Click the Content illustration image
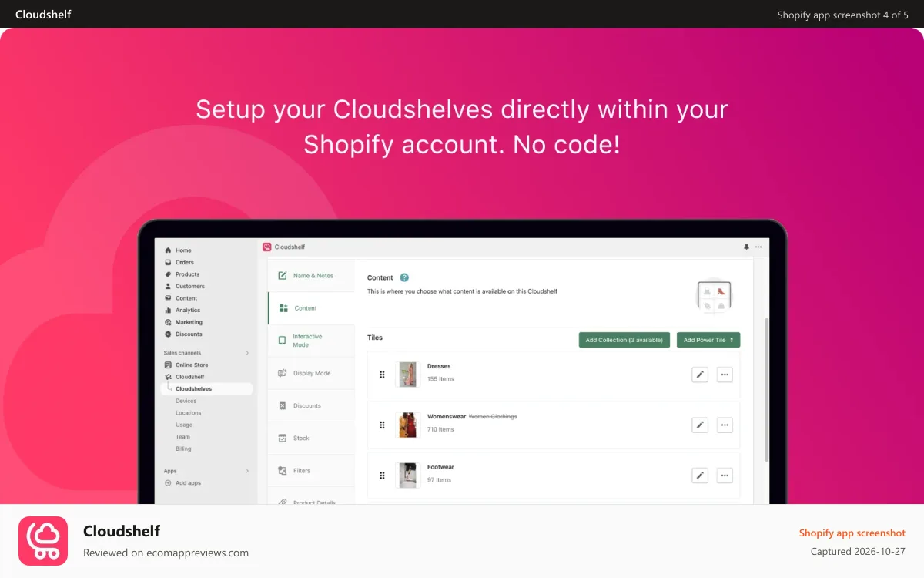 714,296
